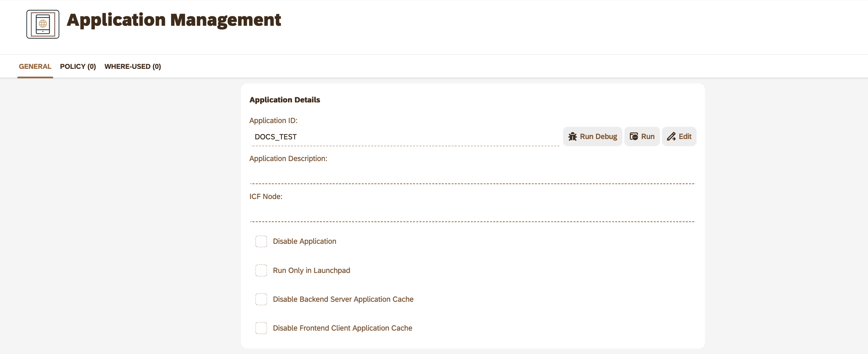Click the Application Details heading
868x354 pixels.
[x=285, y=99]
